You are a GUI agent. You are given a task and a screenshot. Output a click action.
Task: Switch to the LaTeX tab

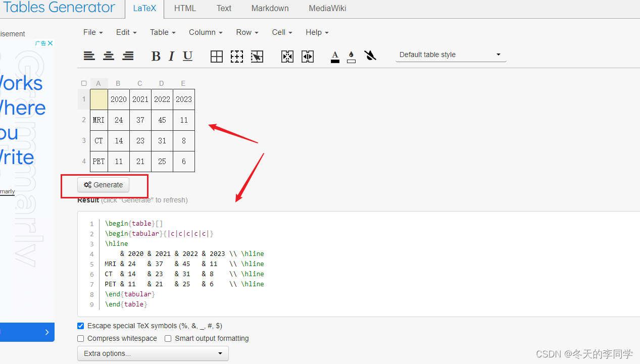tap(144, 9)
